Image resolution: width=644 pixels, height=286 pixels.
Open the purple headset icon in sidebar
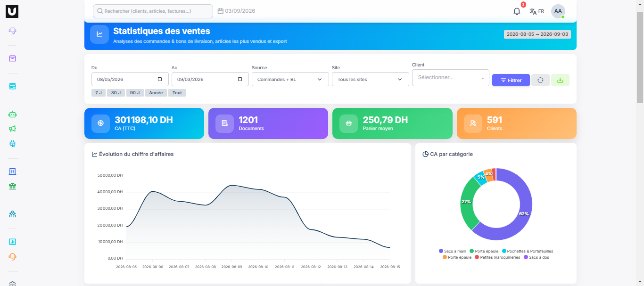[x=13, y=31]
